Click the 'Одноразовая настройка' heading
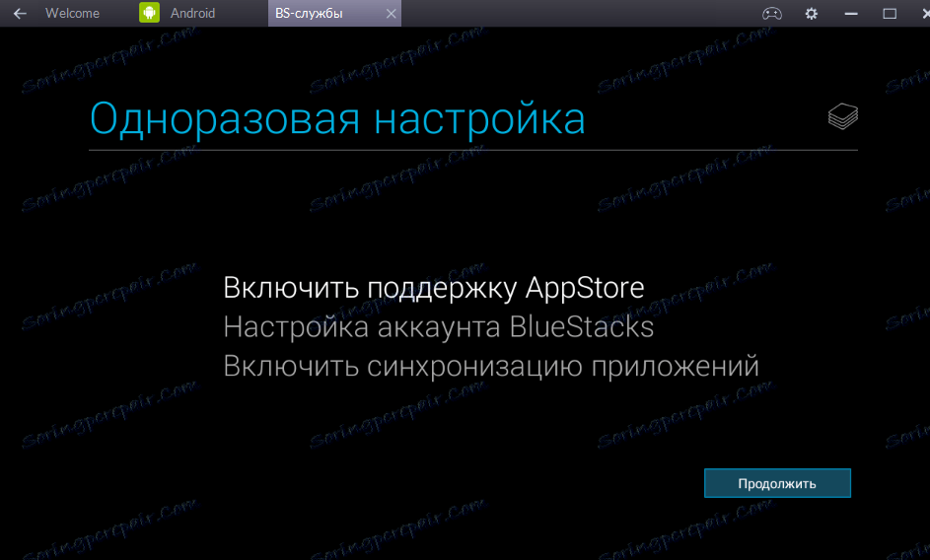This screenshot has width=930, height=560. click(337, 118)
